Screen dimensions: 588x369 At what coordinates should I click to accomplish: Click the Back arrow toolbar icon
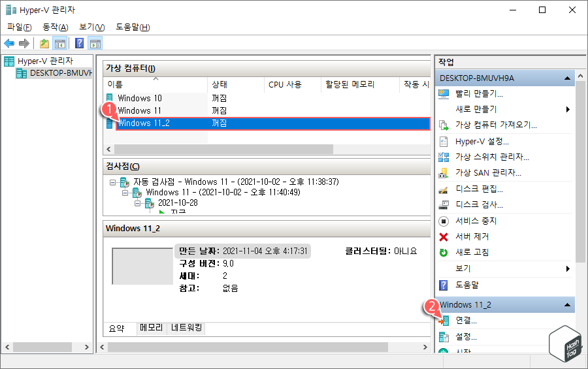pos(9,44)
